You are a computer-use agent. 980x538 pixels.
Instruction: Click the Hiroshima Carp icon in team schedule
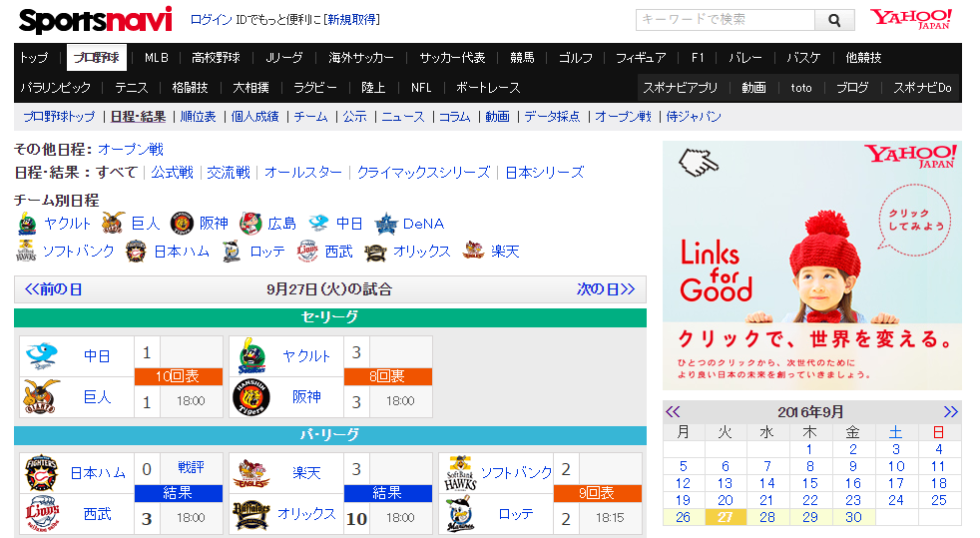pyautogui.click(x=250, y=223)
